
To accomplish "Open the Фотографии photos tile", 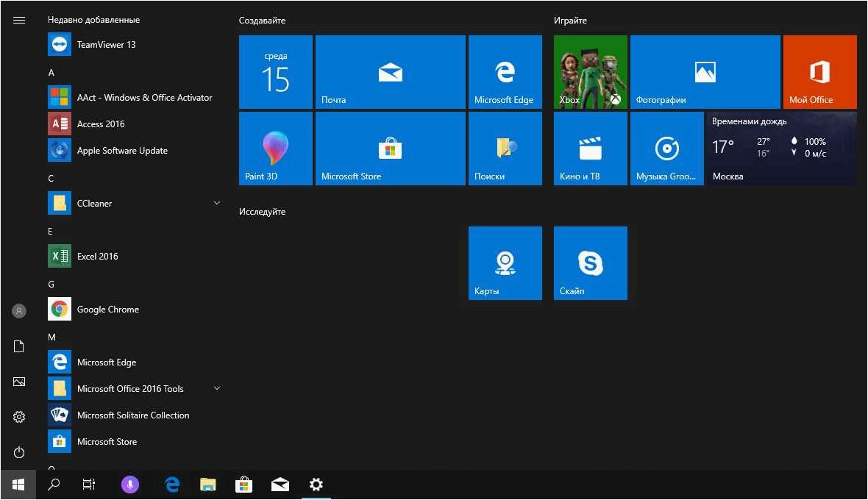I will pyautogui.click(x=705, y=72).
